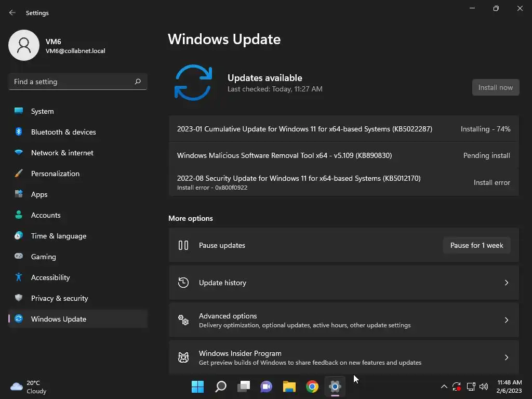532x399 pixels.
Task: Click the Accessibility figure icon
Action: 19,277
